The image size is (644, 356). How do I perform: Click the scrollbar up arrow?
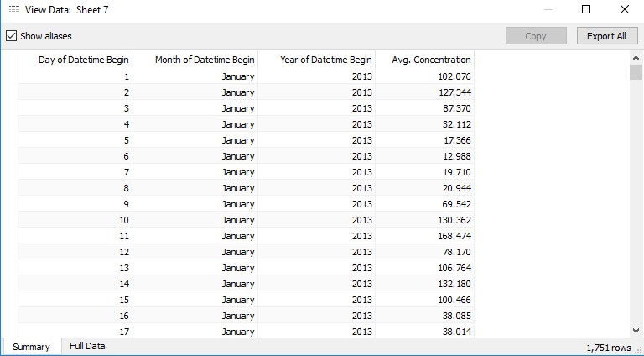636,59
